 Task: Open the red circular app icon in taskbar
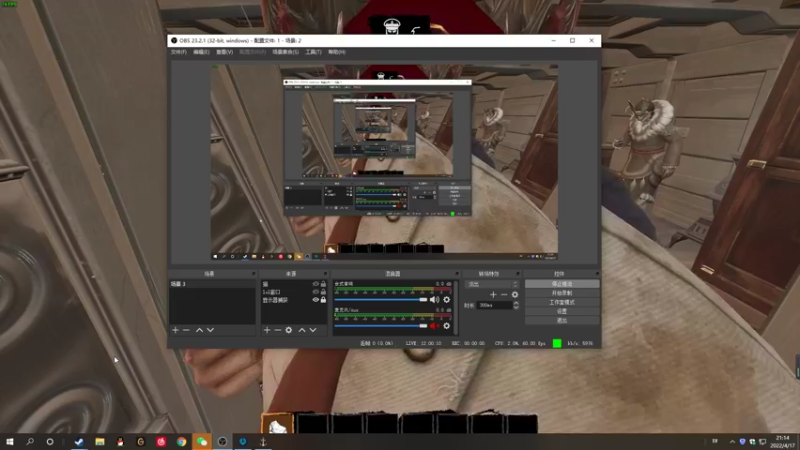[161, 441]
